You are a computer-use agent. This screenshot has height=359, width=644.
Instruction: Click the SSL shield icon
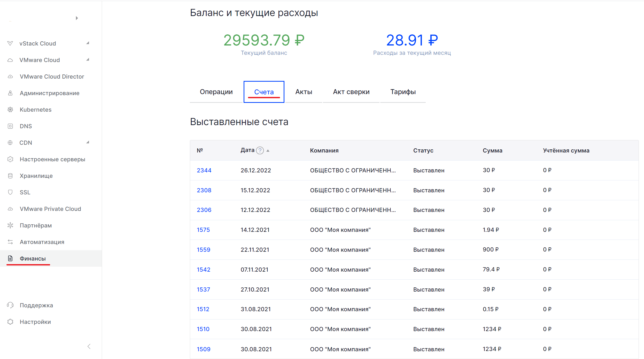(10, 192)
